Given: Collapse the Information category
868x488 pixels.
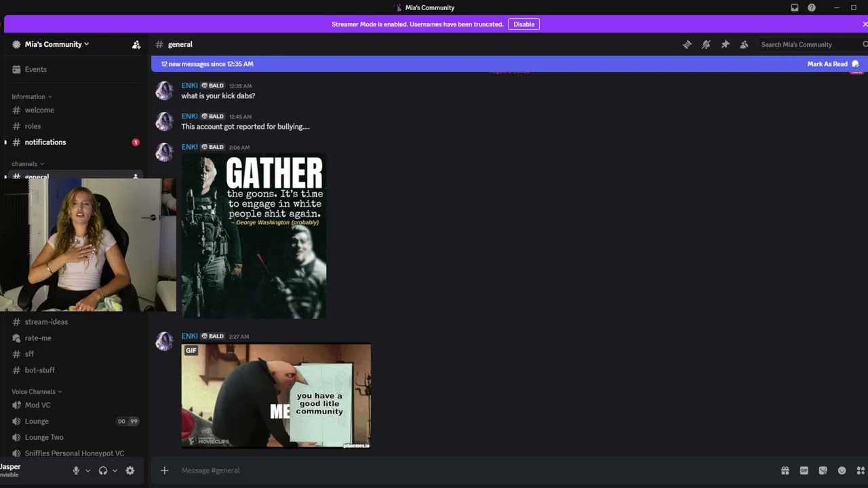Looking at the screenshot, I should coord(31,96).
